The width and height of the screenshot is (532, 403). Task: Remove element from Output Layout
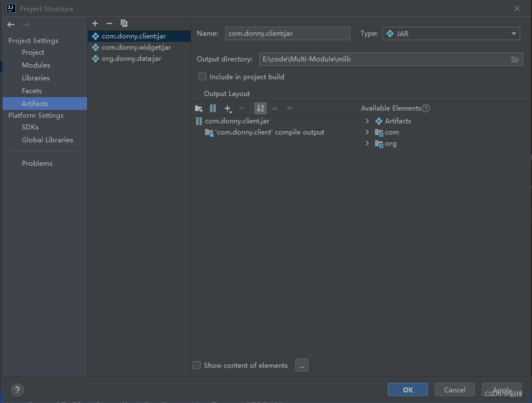(x=242, y=108)
